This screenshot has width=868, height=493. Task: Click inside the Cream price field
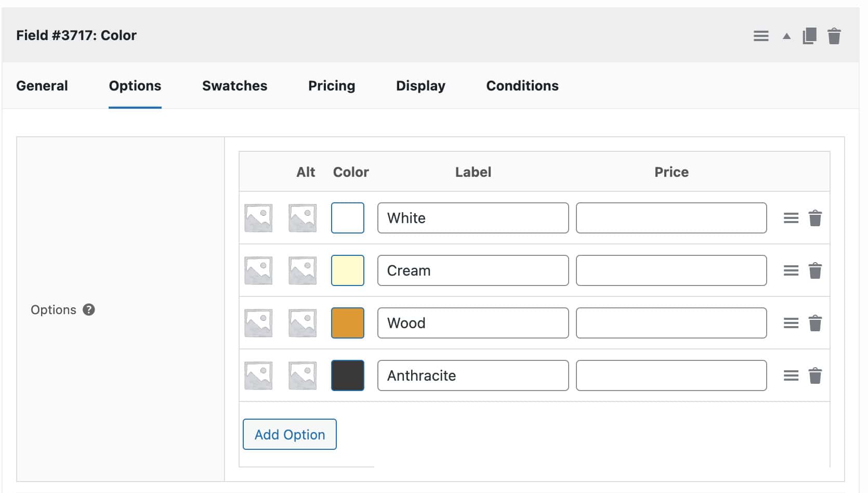671,270
